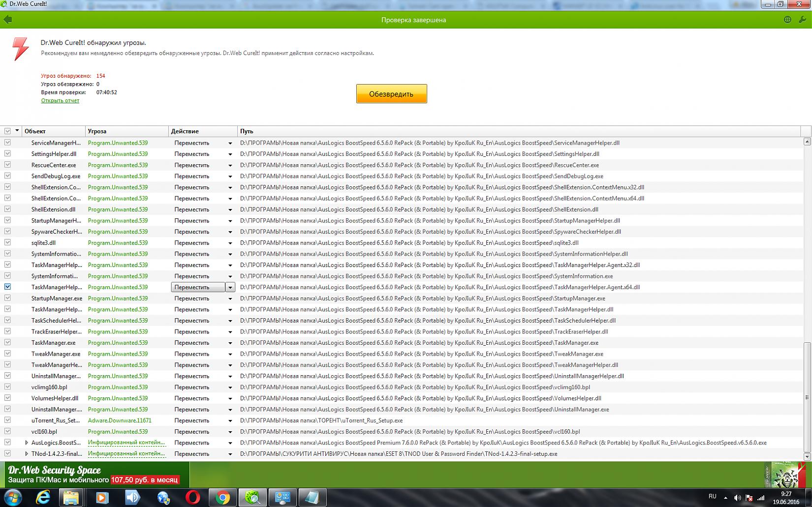This screenshot has height=507, width=812.
Task: Open the media player taskbar icon
Action: tap(102, 498)
